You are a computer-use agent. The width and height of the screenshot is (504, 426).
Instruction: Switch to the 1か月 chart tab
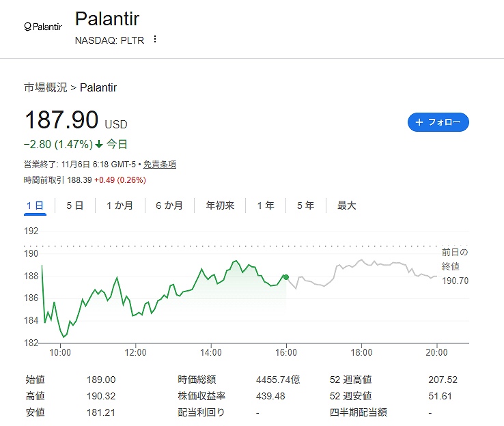click(x=120, y=205)
